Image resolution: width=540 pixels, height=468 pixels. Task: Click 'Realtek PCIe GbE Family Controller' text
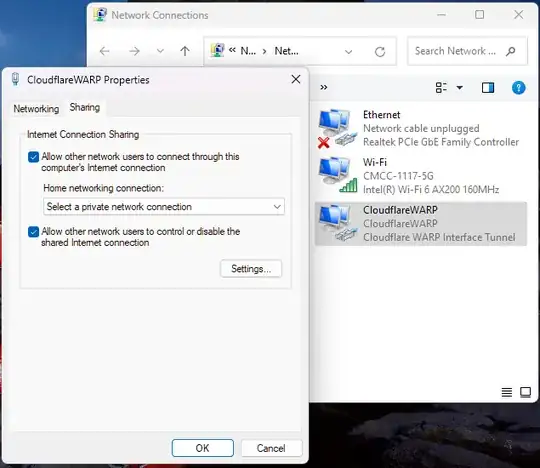point(441,142)
